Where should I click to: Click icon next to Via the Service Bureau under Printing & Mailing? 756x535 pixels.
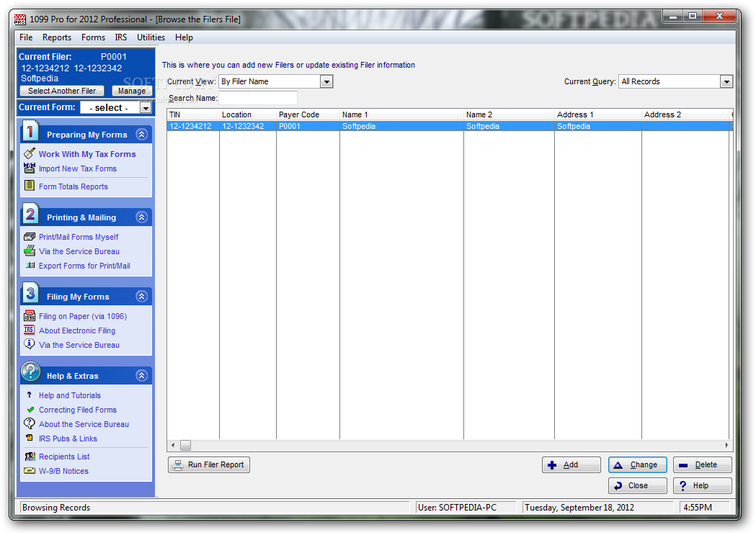(x=30, y=251)
